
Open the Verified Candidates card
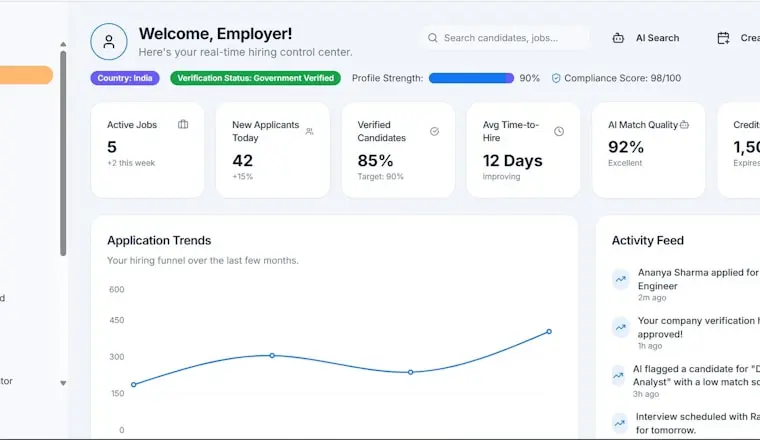(x=398, y=150)
